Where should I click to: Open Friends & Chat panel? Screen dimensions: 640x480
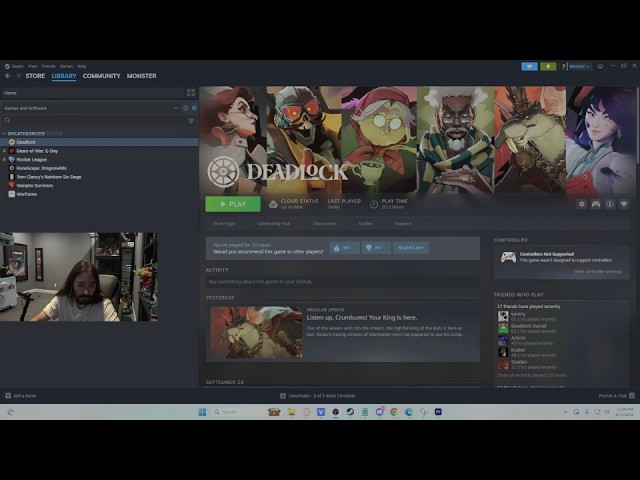click(616, 396)
